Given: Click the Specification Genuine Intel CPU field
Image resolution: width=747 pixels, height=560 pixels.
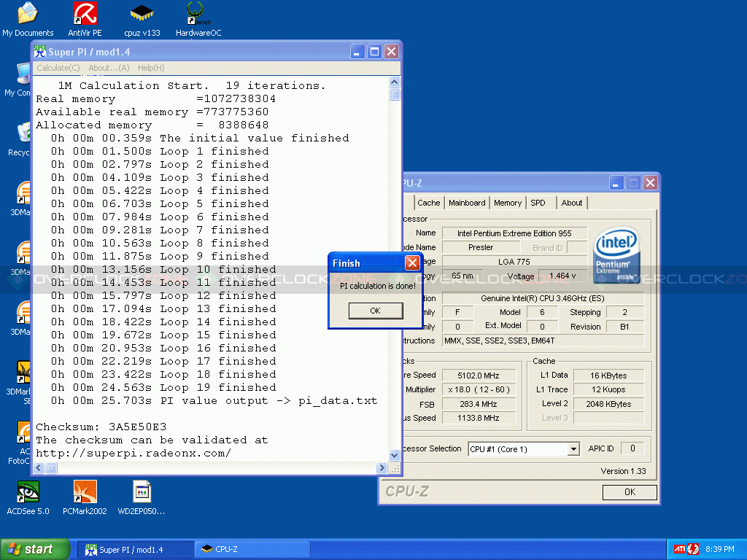Looking at the screenshot, I should coord(543,298).
